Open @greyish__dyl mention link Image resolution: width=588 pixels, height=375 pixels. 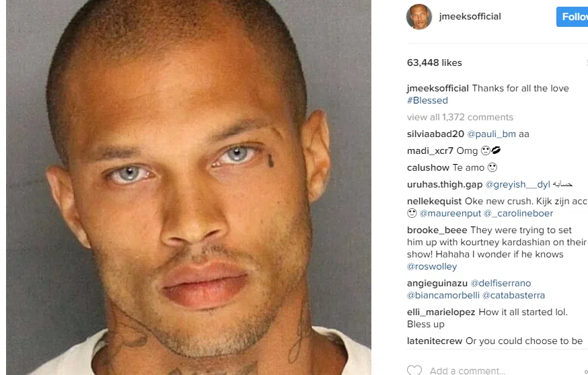(517, 185)
